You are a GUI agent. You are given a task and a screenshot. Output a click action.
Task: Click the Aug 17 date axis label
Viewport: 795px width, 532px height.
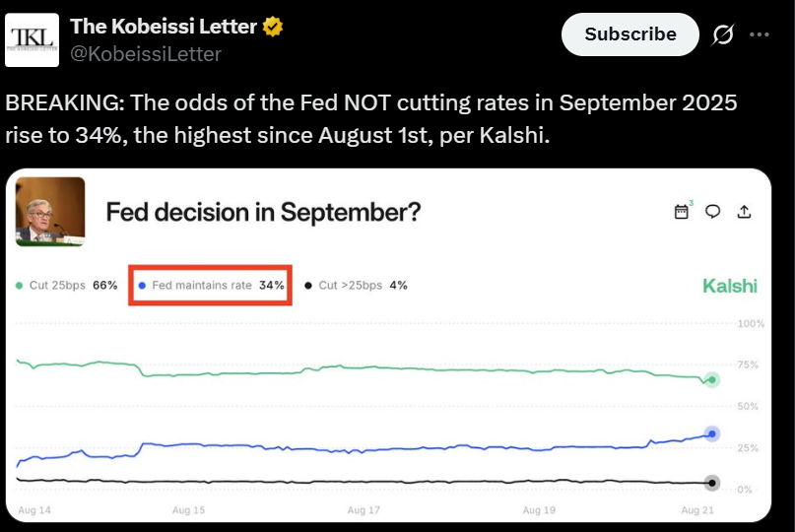364,509
